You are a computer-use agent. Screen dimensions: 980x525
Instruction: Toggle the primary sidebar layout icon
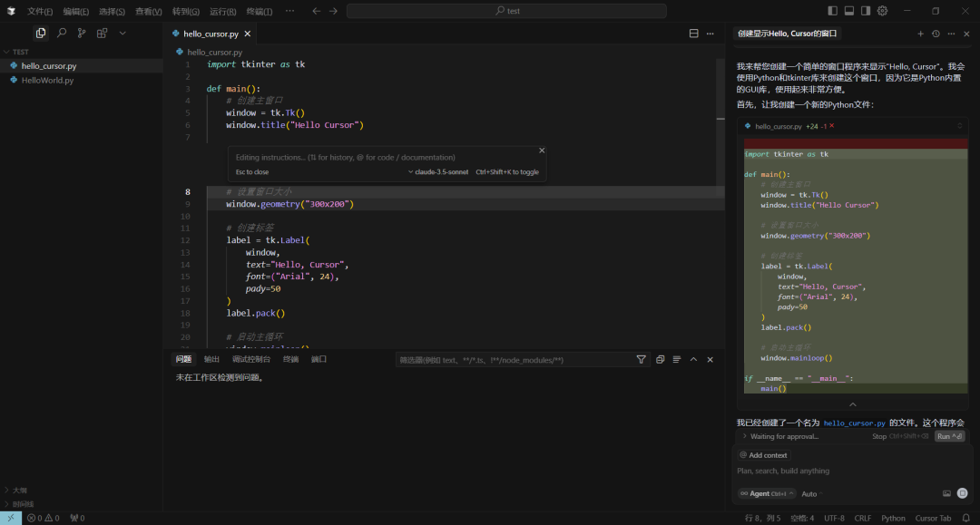(x=832, y=11)
